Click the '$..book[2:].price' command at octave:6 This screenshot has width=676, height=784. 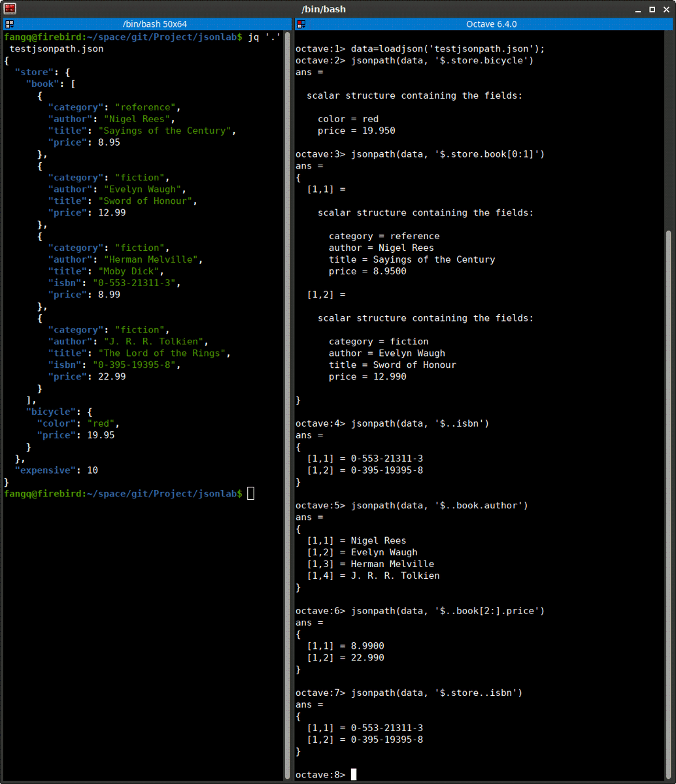(x=448, y=612)
